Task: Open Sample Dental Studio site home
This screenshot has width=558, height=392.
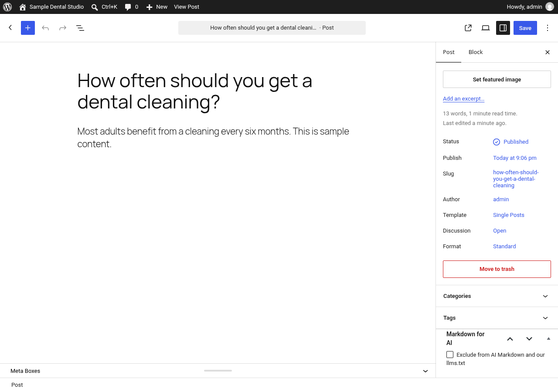Action: (51, 7)
